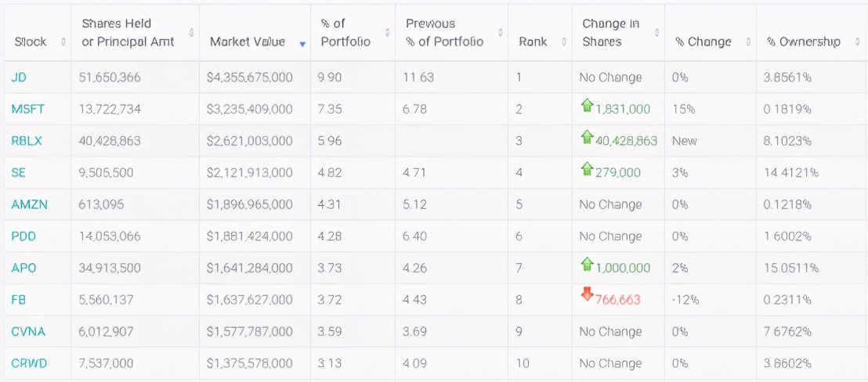This screenshot has height=382, width=868.
Task: Open the JD stock link
Action: pos(19,77)
